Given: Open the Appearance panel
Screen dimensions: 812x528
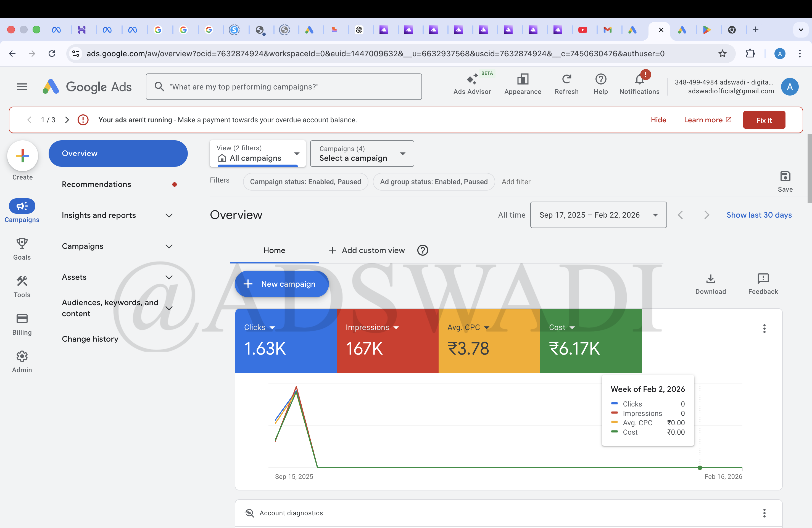Looking at the screenshot, I should tap(522, 84).
